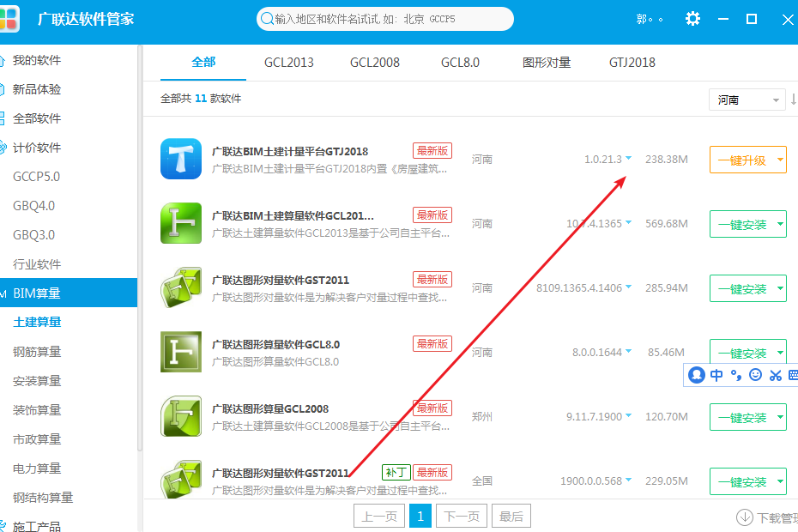This screenshot has height=532, width=798.
Task: Open 广联达图形算量软件GCL8.0 title
Action: click(275, 344)
